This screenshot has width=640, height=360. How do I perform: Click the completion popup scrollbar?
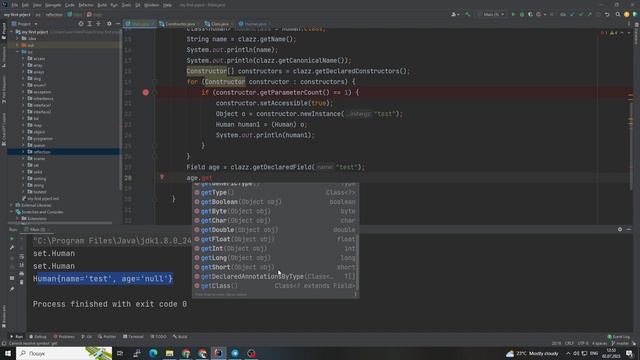[x=358, y=261]
